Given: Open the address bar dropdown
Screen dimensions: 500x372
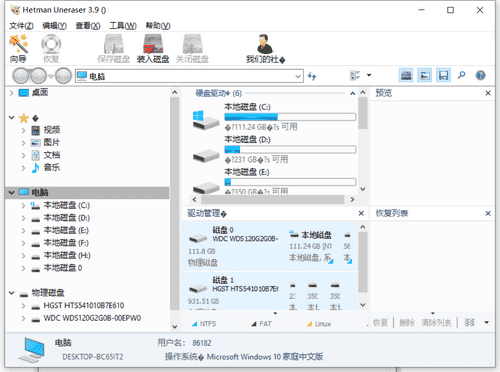Looking at the screenshot, I should tap(298, 76).
